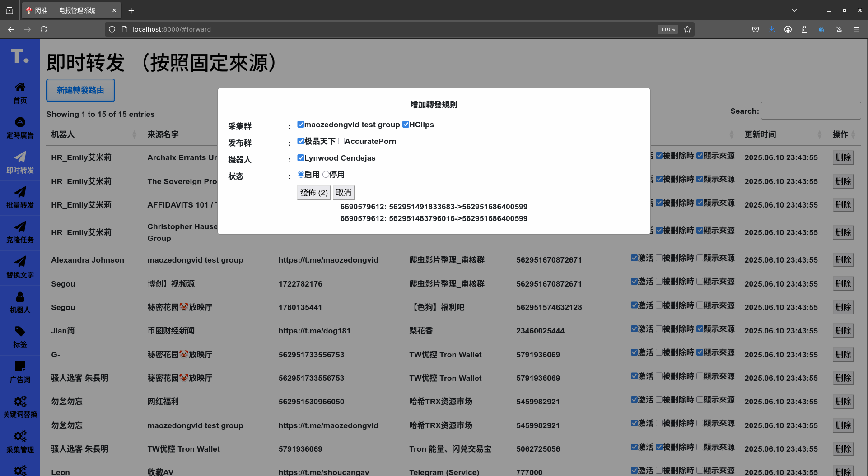This screenshot has height=476, width=868.
Task: Open 广告词 ad text sidebar icon
Action: (20, 372)
